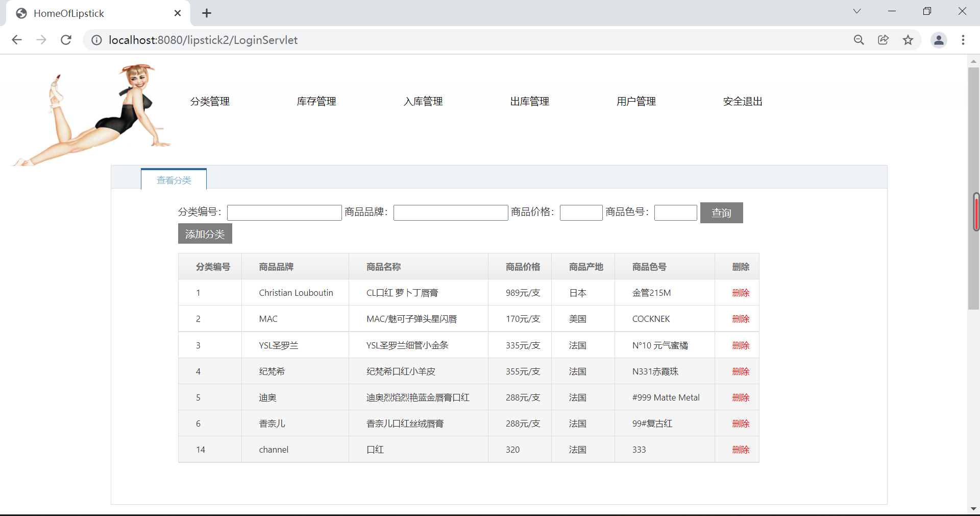The height and width of the screenshot is (516, 980).
Task: Close the HomeOfLipstick tab
Action: pos(178,13)
